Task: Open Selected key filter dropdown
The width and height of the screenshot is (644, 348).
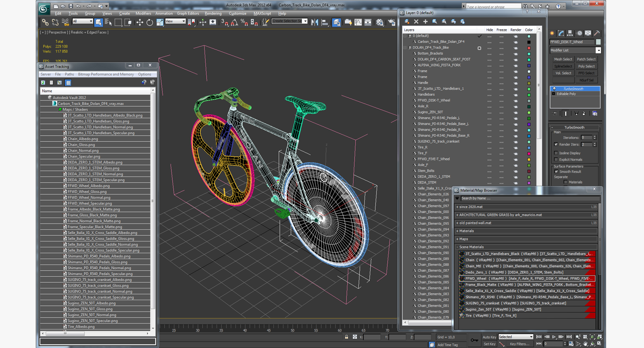Action: pos(516,337)
